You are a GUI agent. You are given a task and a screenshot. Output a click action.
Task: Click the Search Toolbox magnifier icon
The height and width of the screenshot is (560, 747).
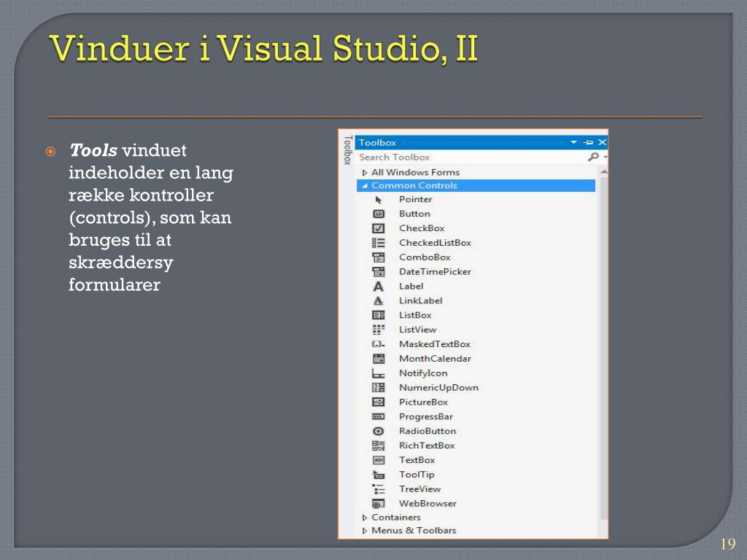pyautogui.click(x=593, y=157)
